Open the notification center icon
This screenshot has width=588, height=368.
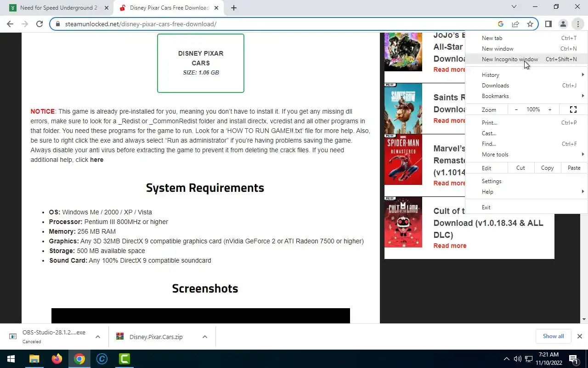(x=573, y=359)
